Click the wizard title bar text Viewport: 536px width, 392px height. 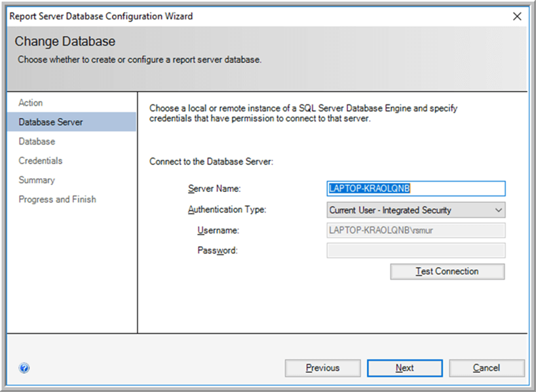(101, 16)
